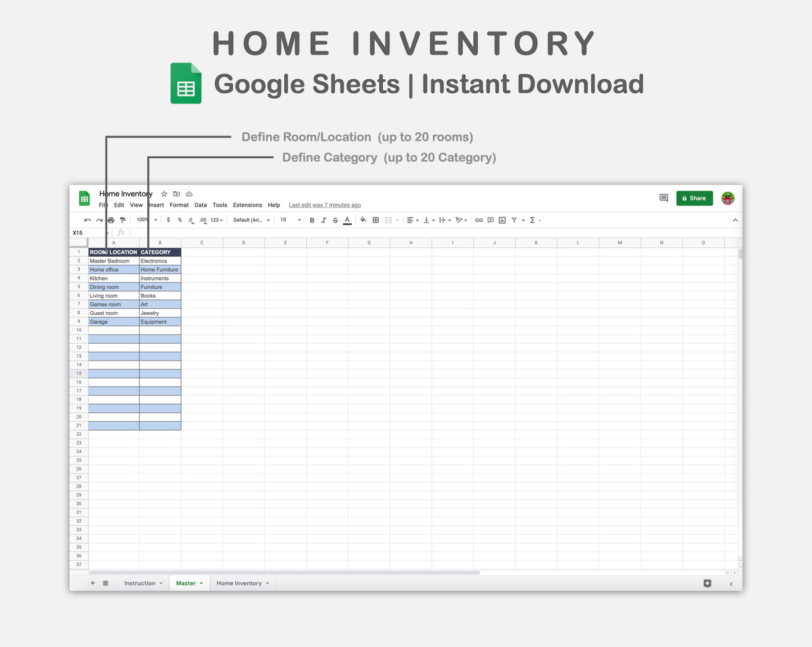Open the Fill color tool
Viewport: 812px width, 647px height.
[x=363, y=220]
